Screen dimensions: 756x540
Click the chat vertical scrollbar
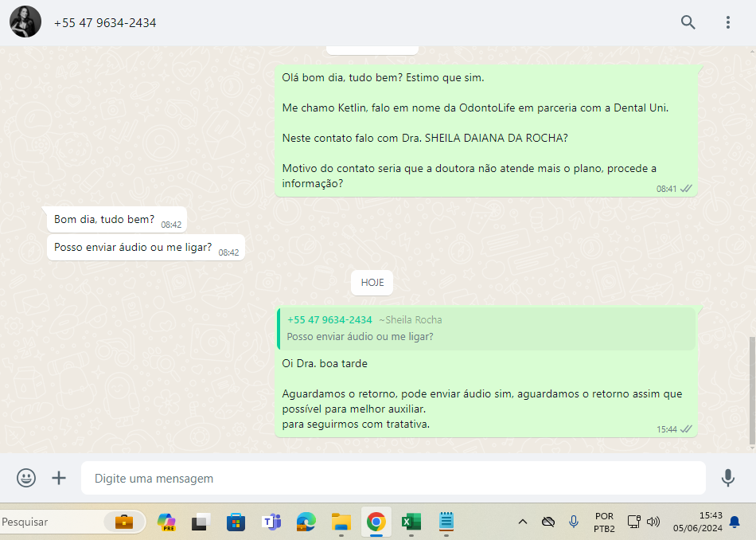click(752, 391)
